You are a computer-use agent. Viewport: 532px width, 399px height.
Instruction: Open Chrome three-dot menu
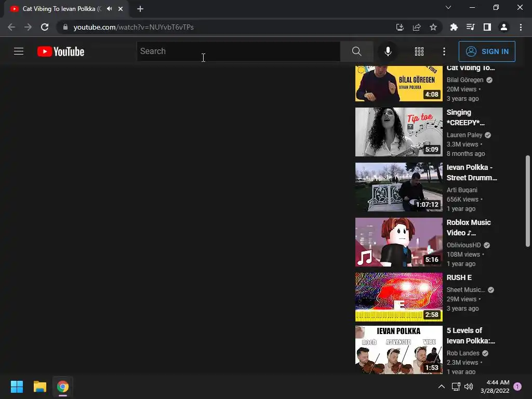(x=521, y=27)
